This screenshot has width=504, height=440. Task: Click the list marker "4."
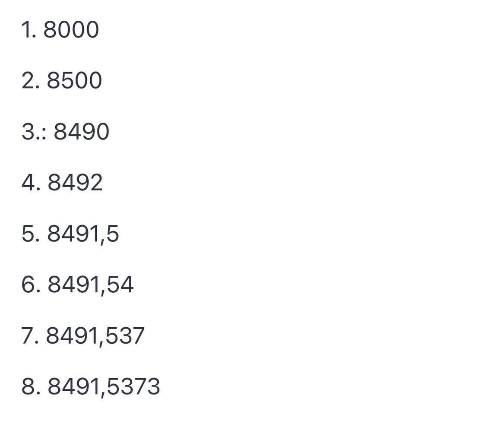tap(31, 183)
